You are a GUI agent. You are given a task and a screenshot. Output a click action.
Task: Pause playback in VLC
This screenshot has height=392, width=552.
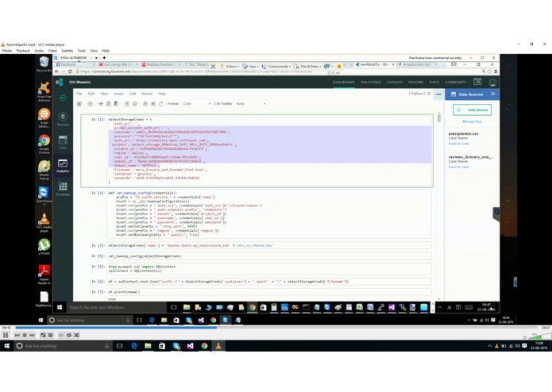pos(6,335)
